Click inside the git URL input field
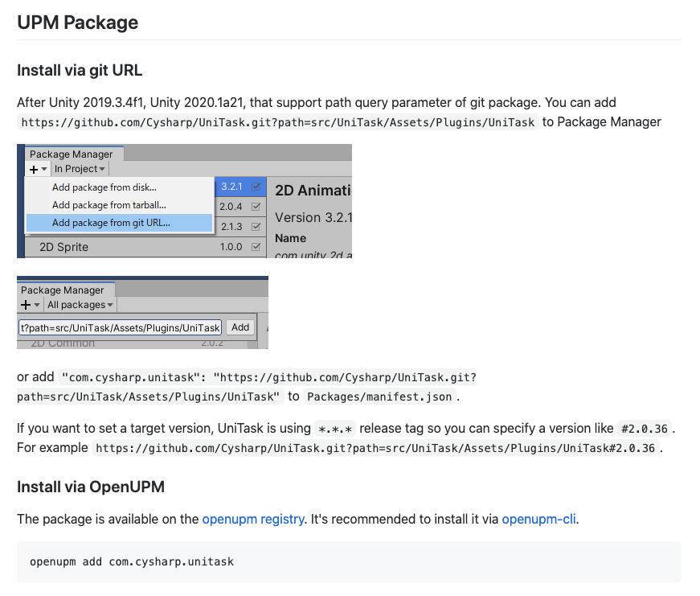The height and width of the screenshot is (596, 700). pyautogui.click(x=119, y=327)
